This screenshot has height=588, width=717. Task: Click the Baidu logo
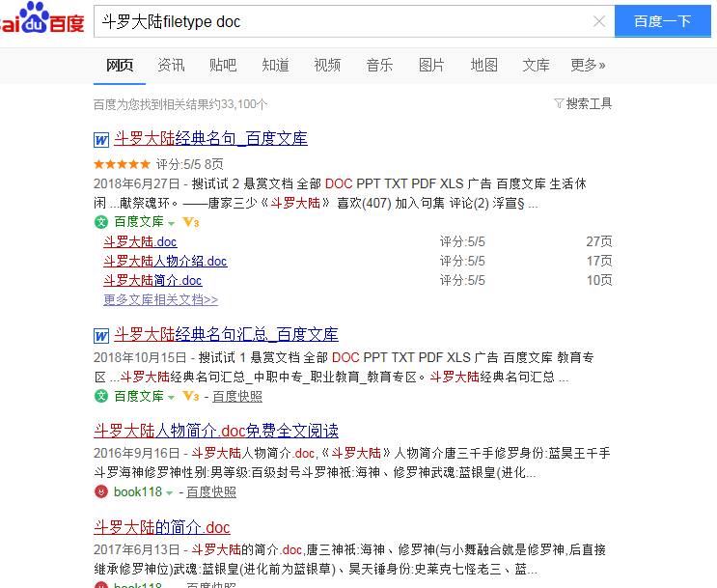click(x=42, y=18)
